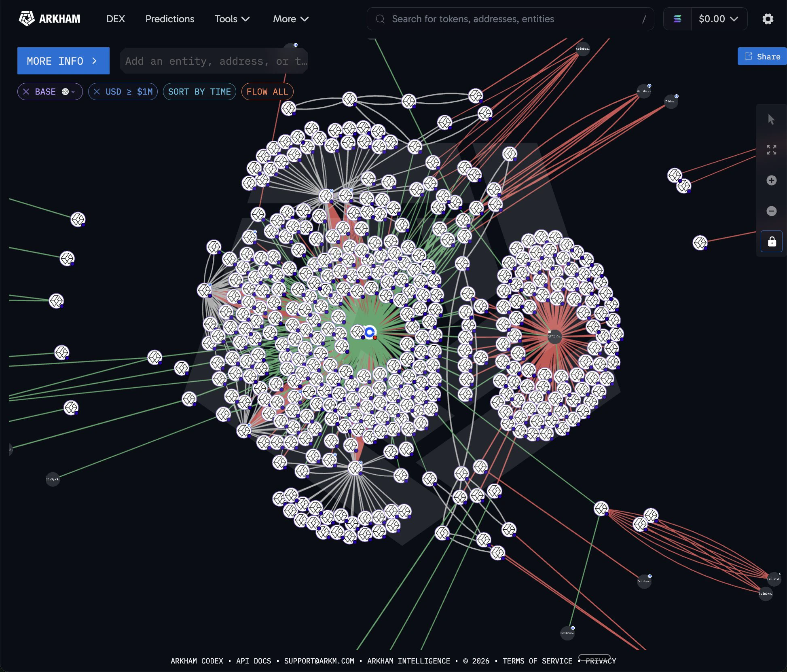
Task: Select the pointer cursor tool
Action: [771, 119]
